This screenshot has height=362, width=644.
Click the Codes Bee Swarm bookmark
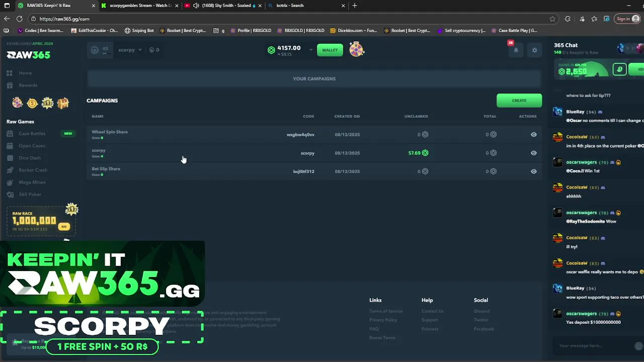pos(40,31)
